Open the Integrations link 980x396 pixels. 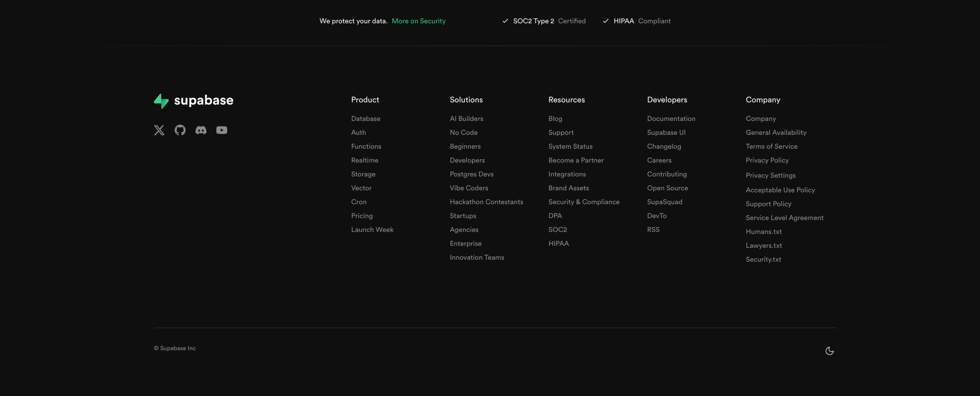[x=567, y=174]
